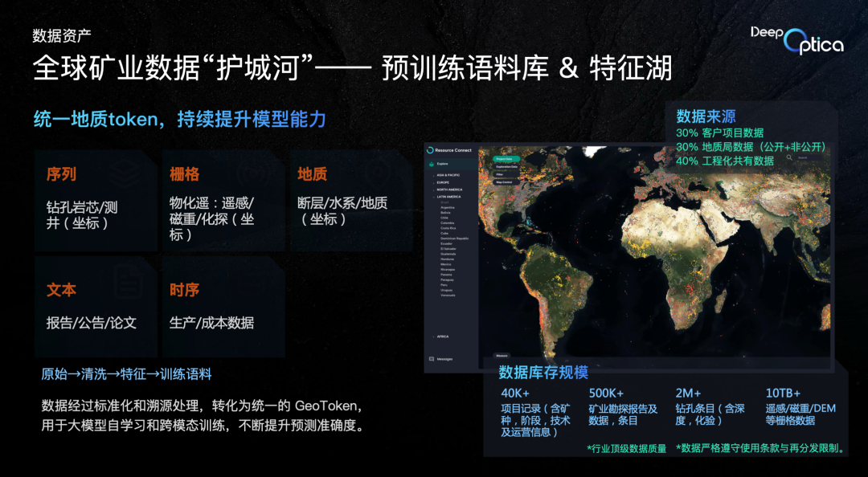Click the DeepOptica logo
The height and width of the screenshot is (477, 868).
[796, 38]
